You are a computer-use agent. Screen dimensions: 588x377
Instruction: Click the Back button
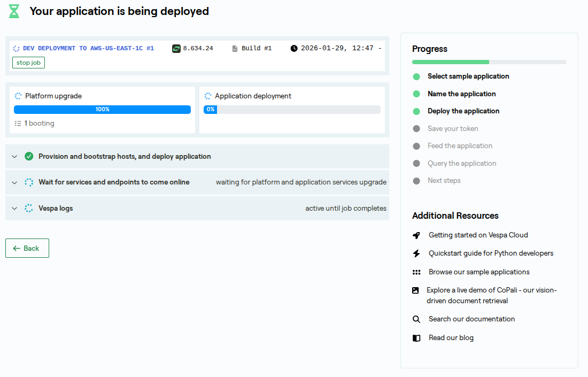pos(27,248)
